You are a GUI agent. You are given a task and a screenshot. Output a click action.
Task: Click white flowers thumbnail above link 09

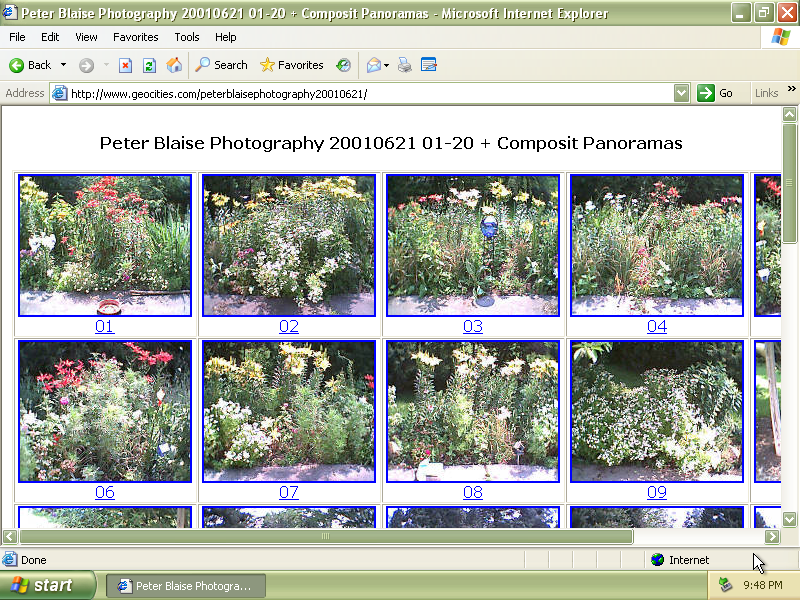pyautogui.click(x=657, y=411)
